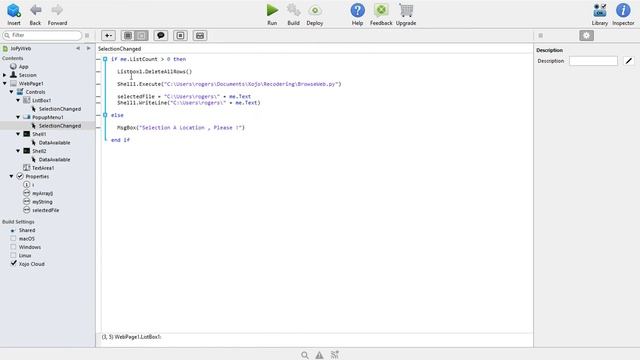Click the navigator right arrow beside JollyWeb
640x360 pixels.
(x=89, y=48)
